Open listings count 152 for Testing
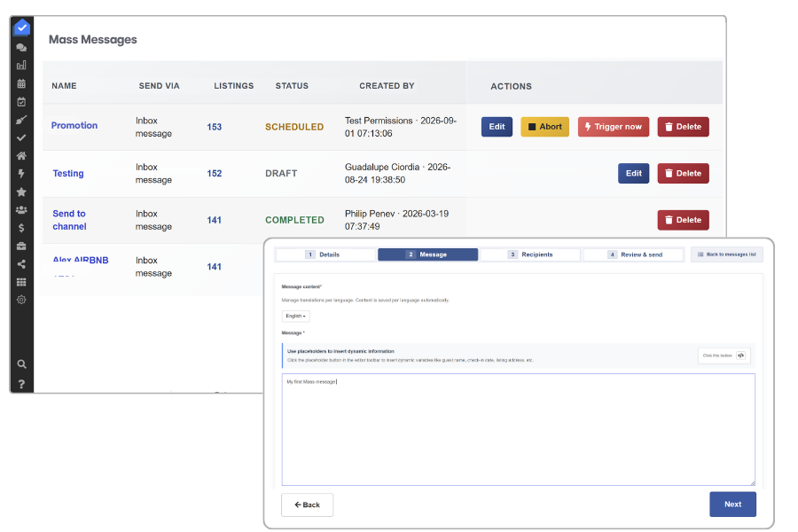Screen dimensions: 798x532 click(215, 173)
